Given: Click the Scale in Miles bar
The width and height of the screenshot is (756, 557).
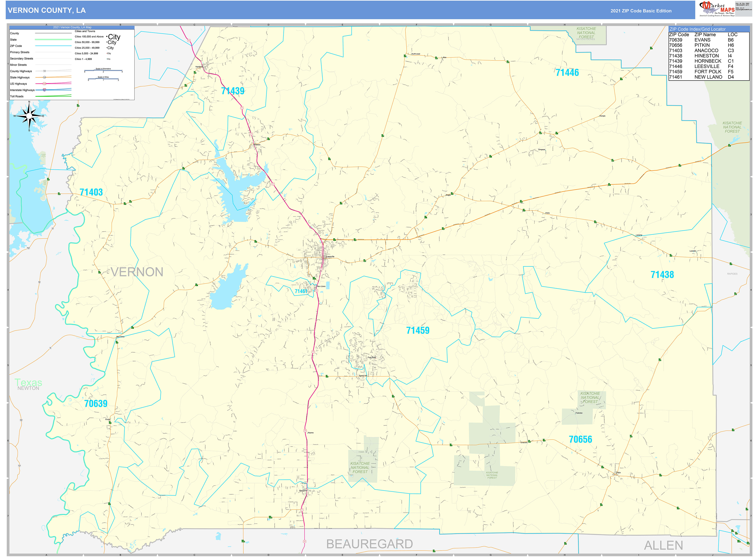Looking at the screenshot, I should click(x=103, y=79).
